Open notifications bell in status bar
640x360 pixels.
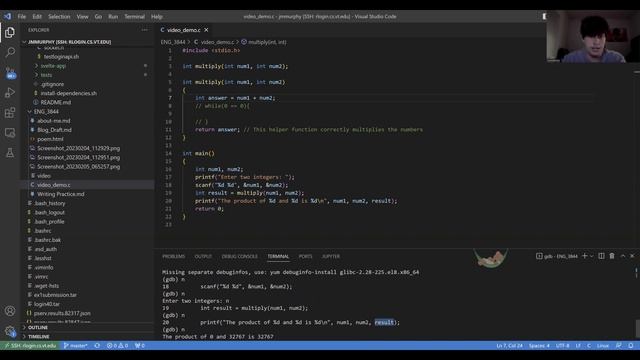tap(631, 346)
